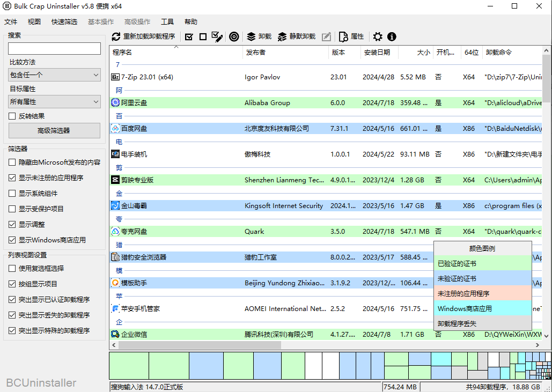Click the target window-search toolbar icon
The image size is (552, 392).
pos(234,36)
